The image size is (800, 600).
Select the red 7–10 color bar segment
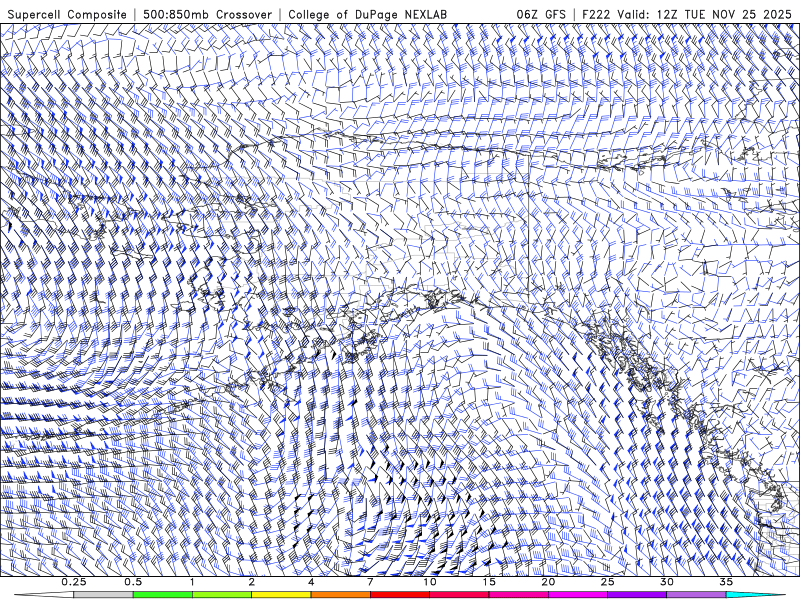pyautogui.click(x=399, y=595)
